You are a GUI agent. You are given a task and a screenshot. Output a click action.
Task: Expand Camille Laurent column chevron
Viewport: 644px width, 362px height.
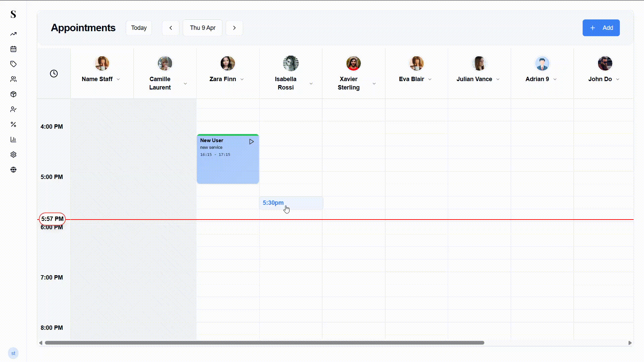pyautogui.click(x=185, y=83)
